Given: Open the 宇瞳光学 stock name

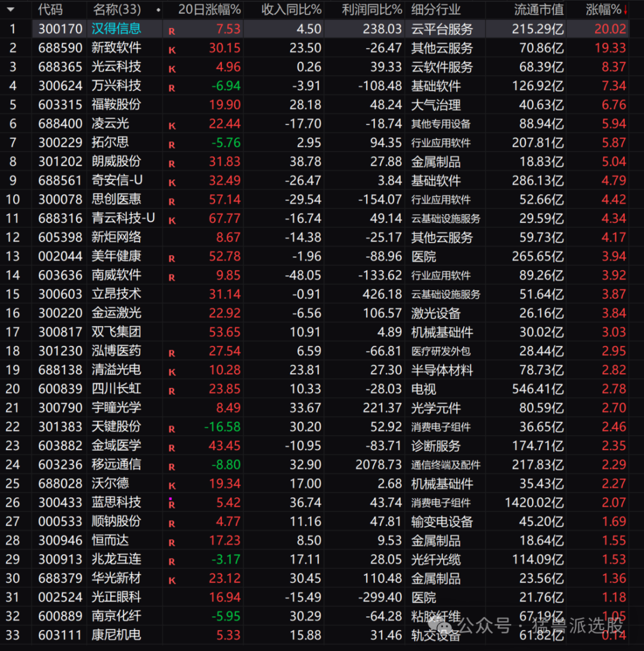Looking at the screenshot, I should (116, 408).
